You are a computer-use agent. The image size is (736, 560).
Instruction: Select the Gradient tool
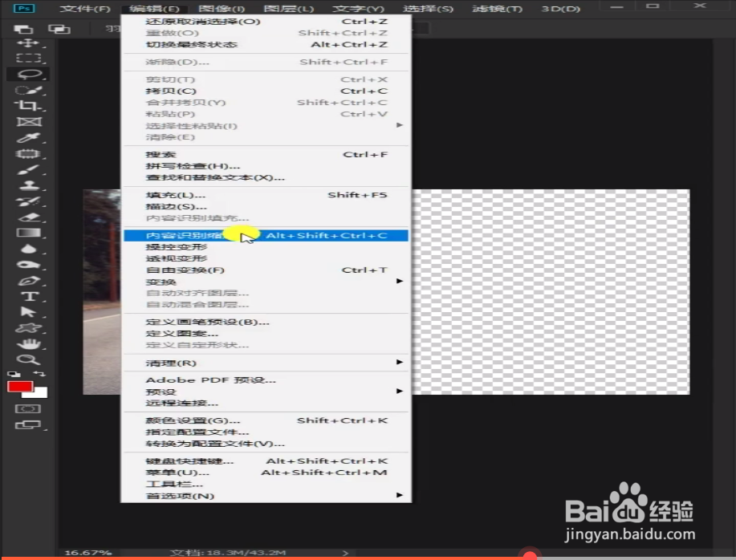pyautogui.click(x=28, y=233)
